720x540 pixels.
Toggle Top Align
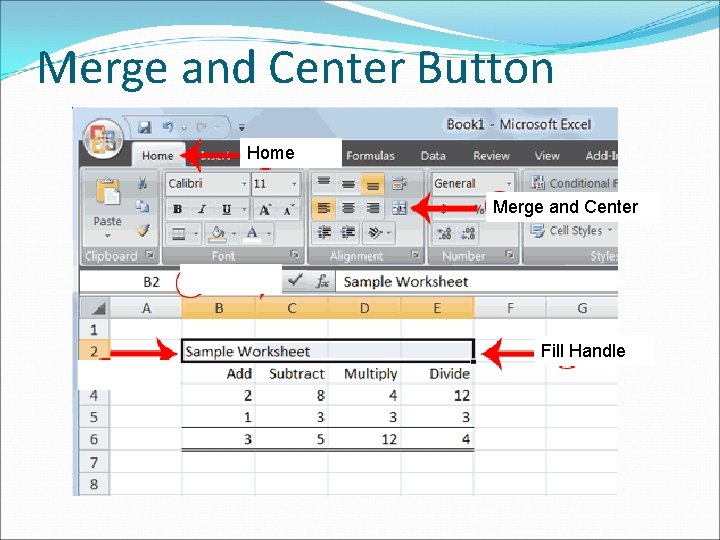coord(324,183)
